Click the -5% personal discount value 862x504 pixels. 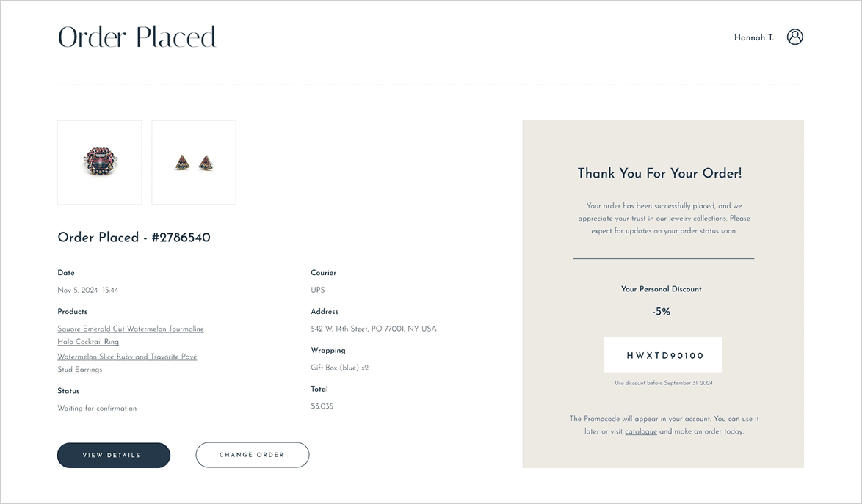point(661,312)
